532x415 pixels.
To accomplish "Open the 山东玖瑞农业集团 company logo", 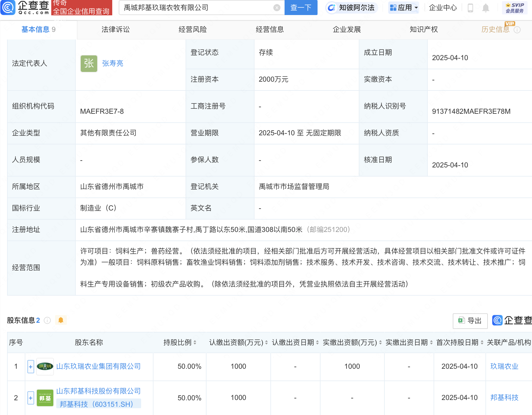I will click(45, 366).
